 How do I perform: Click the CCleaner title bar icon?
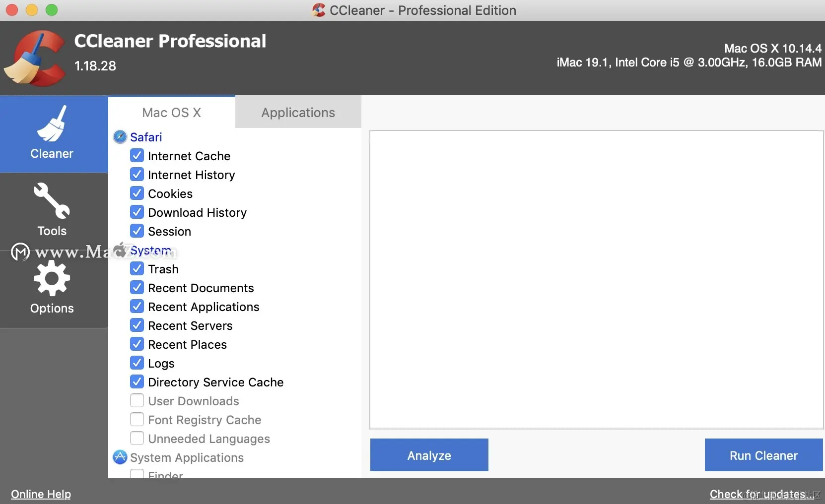point(319,10)
